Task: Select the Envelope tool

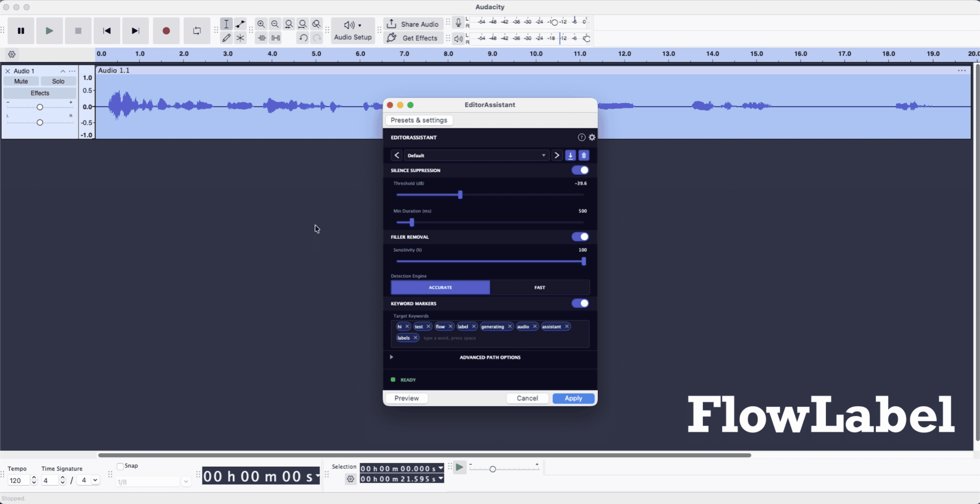Action: [x=240, y=24]
